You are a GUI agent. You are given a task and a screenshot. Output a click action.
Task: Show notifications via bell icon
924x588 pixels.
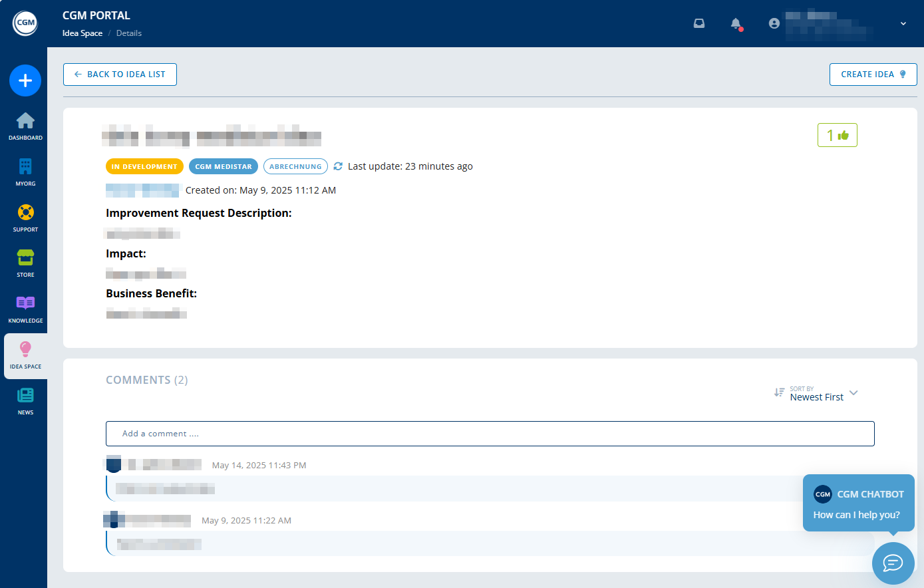point(736,23)
